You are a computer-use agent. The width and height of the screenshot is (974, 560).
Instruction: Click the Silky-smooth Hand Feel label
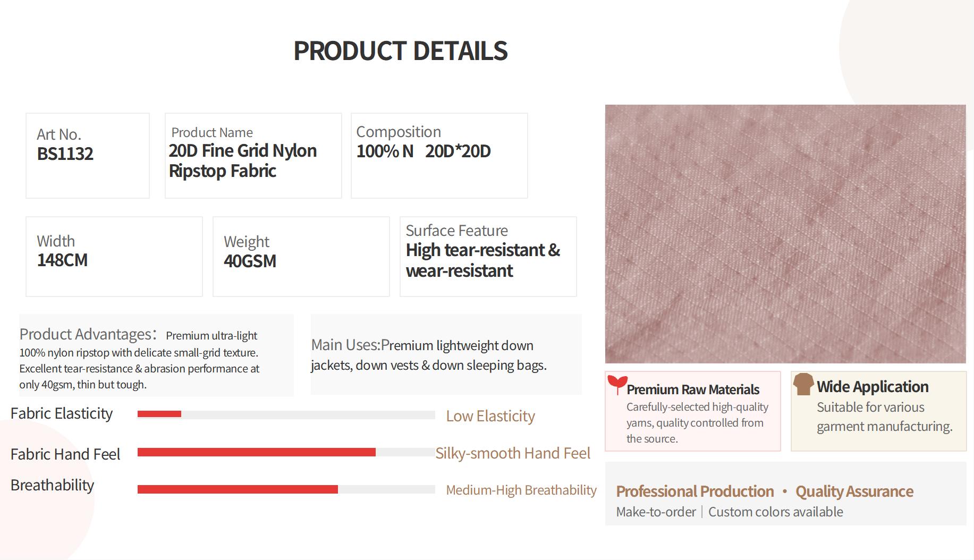(x=513, y=453)
